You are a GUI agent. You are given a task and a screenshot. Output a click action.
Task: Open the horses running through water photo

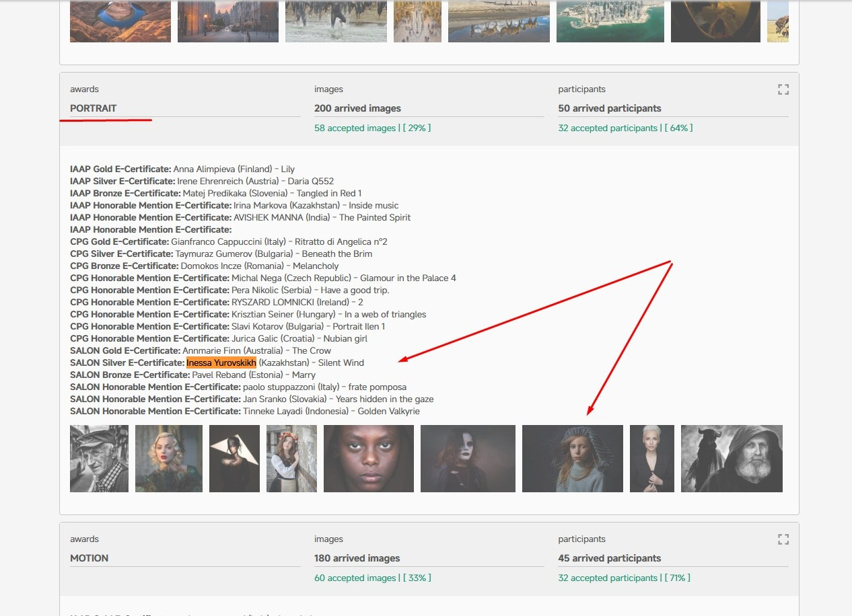(336, 22)
